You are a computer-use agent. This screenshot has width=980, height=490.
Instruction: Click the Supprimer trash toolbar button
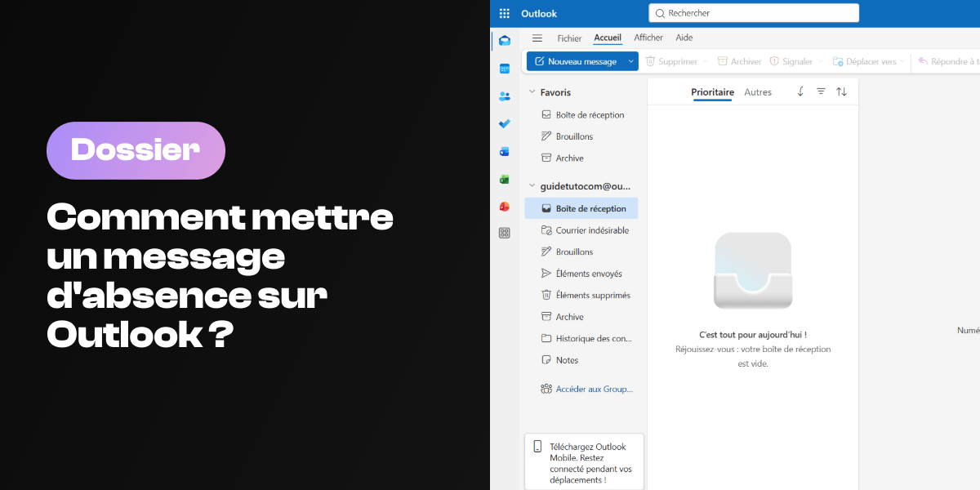tap(671, 61)
